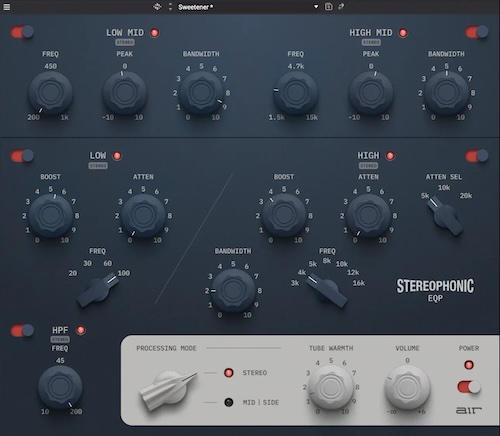Click the Low Freq selector switch

[x=98, y=290]
